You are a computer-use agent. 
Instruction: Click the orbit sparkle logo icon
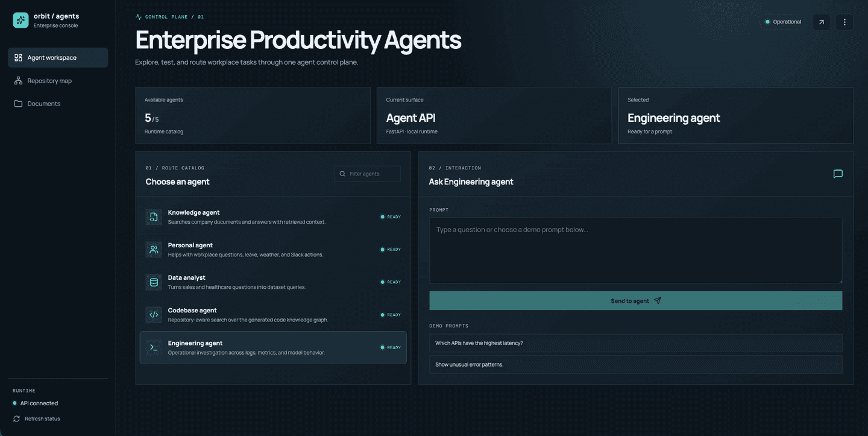coord(20,20)
